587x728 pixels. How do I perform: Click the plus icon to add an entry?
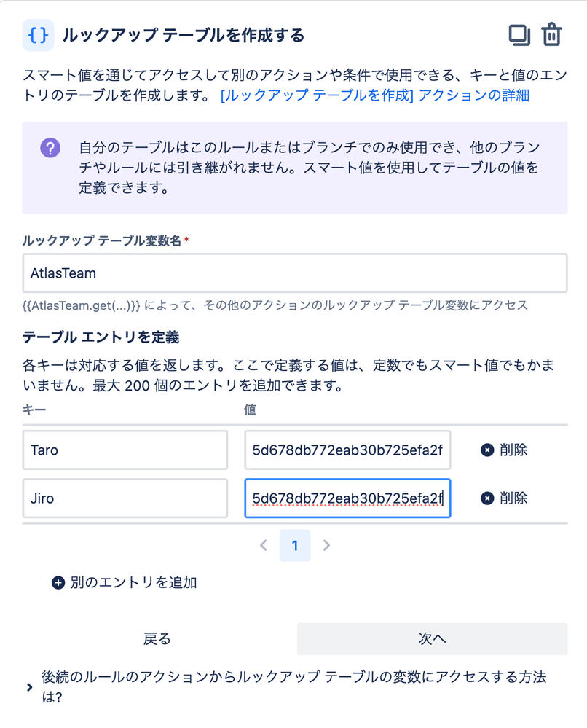tap(58, 583)
